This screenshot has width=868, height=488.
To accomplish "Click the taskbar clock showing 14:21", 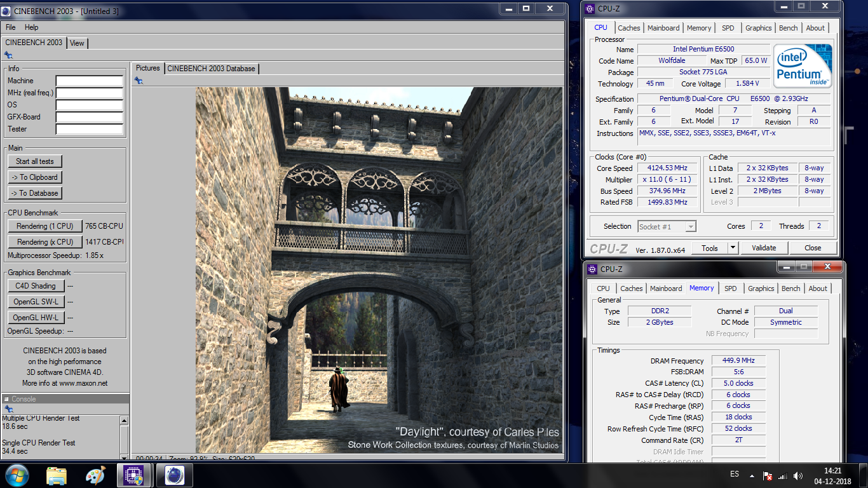I will tap(833, 470).
